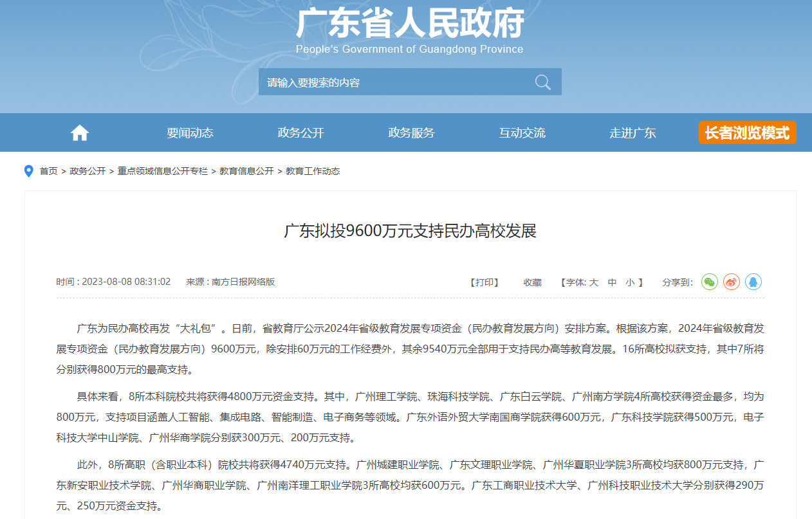Click the 分享到 label
The width and height of the screenshot is (812, 519).
click(678, 282)
